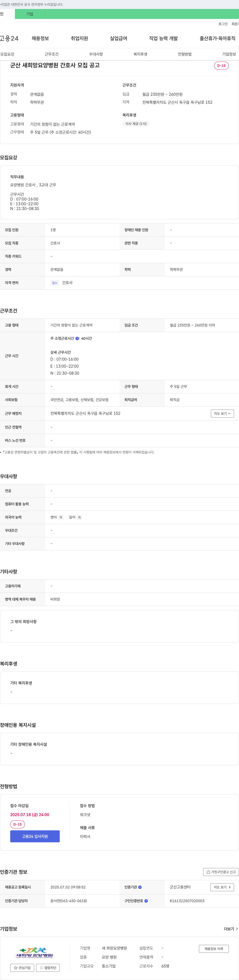
Task: Click the 월급 235만원 ~ 260만원 이하 value
Action: (x=192, y=325)
